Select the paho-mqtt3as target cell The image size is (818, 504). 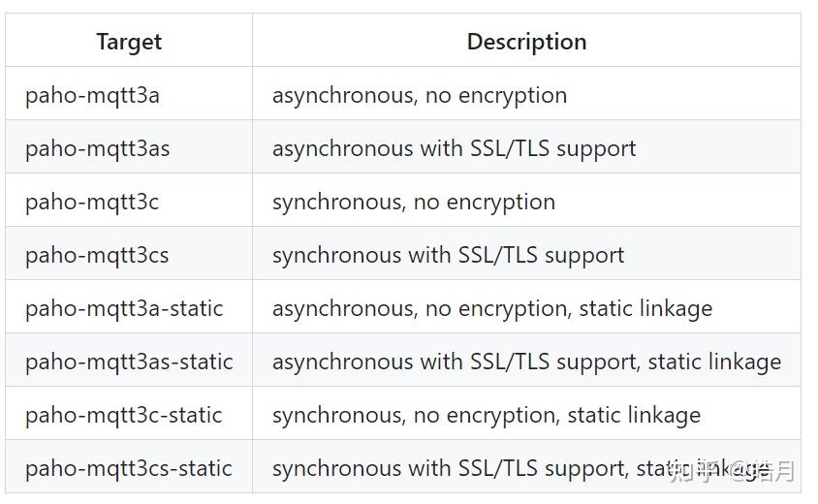tap(98, 148)
